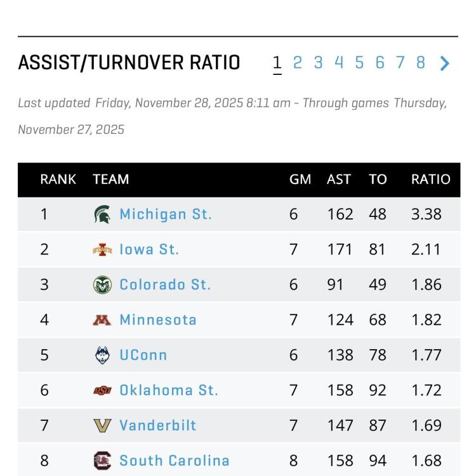This screenshot has height=476, width=476.
Task: Click the Minnesota M logo icon
Action: 102,320
